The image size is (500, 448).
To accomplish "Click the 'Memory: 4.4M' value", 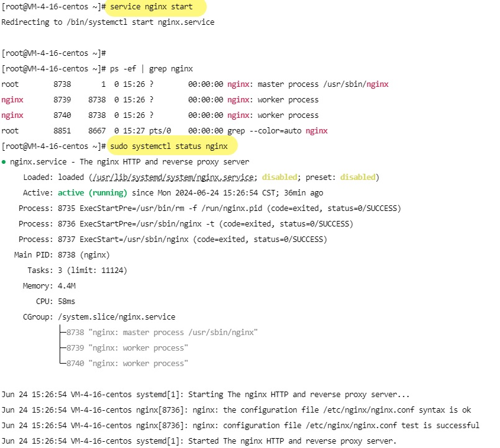I will click(x=66, y=286).
